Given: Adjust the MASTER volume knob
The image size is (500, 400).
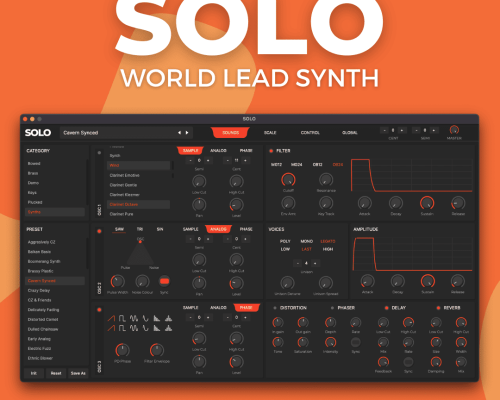Looking at the screenshot, I should [454, 130].
